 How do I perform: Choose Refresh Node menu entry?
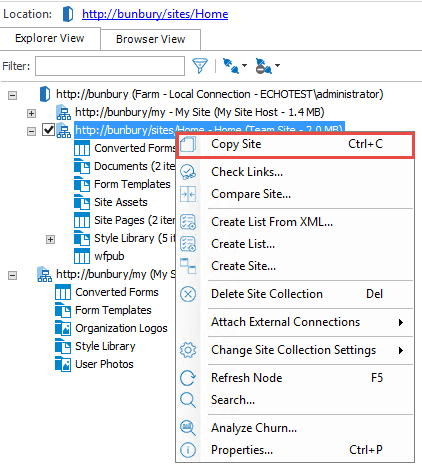point(295,378)
